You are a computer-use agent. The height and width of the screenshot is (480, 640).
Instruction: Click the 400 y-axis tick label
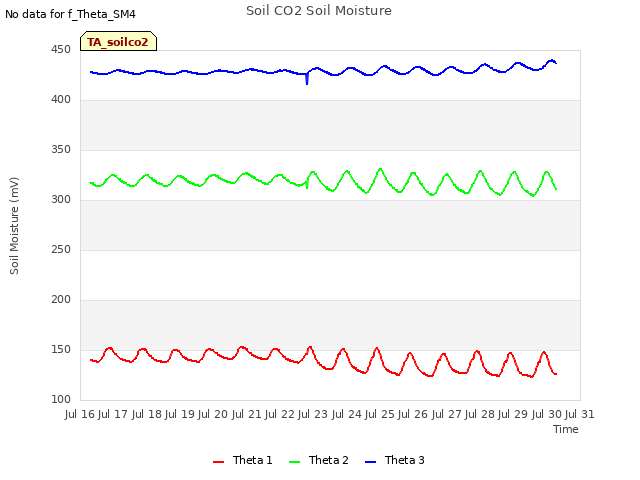pyautogui.click(x=61, y=100)
